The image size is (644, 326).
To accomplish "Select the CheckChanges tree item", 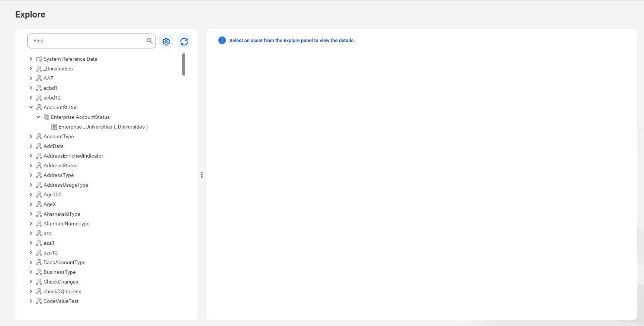I will point(61,282).
